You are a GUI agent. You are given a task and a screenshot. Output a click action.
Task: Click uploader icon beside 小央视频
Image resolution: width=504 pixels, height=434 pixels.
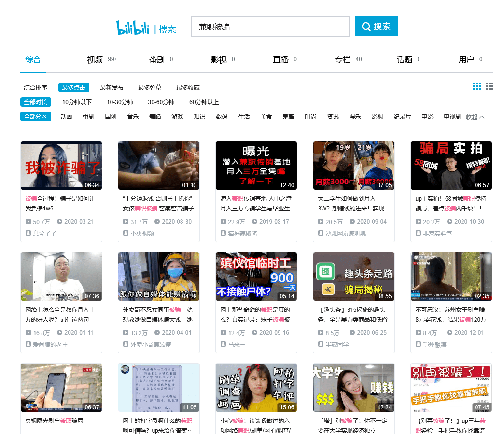tap(126, 233)
